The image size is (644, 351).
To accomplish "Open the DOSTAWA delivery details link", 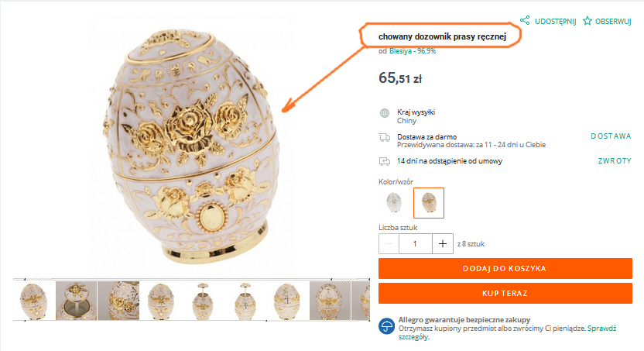I will coord(611,136).
